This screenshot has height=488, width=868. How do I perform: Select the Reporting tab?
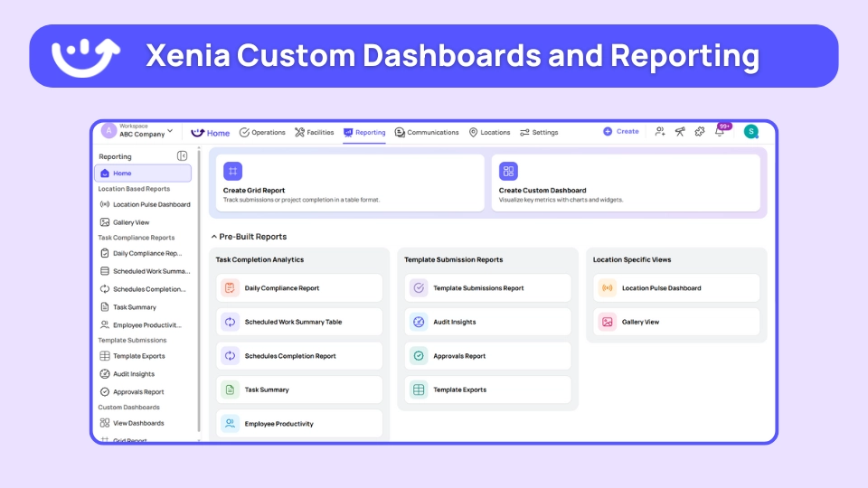click(364, 133)
